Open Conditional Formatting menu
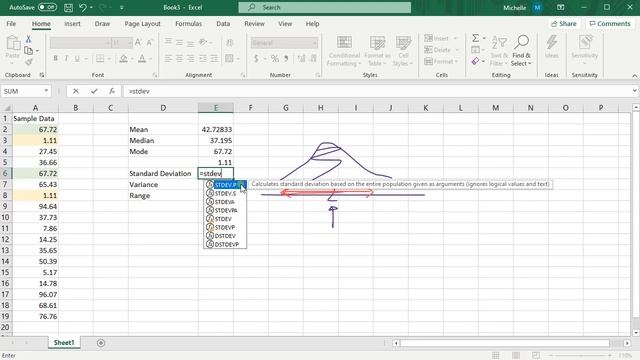Screen dimensions: 640x360 (344, 51)
